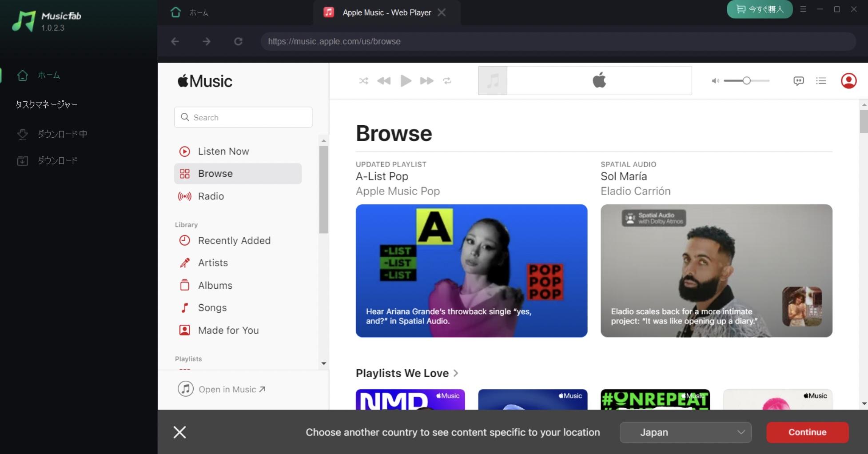The image size is (868, 454).
Task: Mute audio with the speaker icon
Action: (x=715, y=81)
